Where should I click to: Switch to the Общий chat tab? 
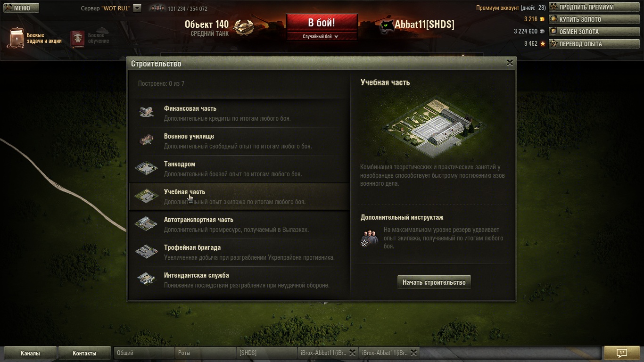[x=144, y=353]
